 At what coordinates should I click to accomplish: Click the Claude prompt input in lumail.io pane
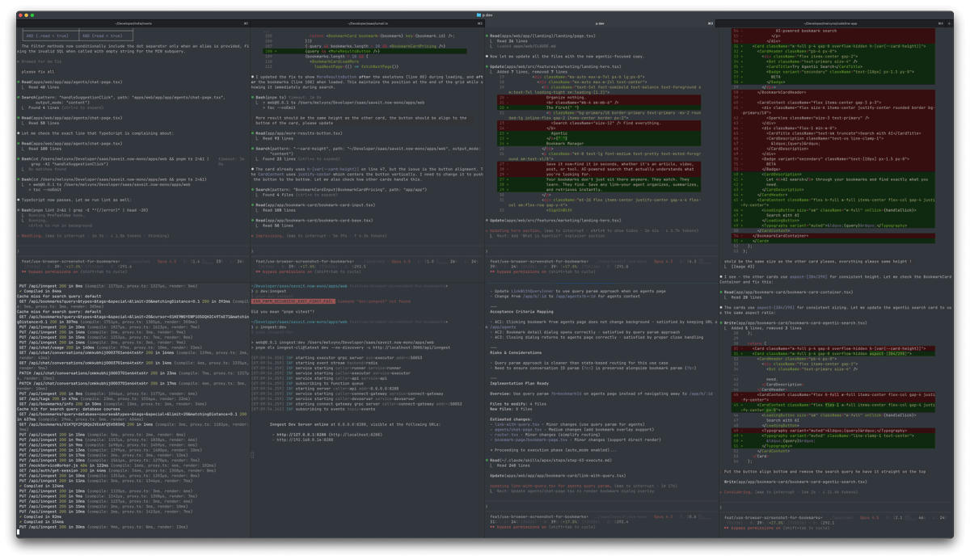coord(368,251)
